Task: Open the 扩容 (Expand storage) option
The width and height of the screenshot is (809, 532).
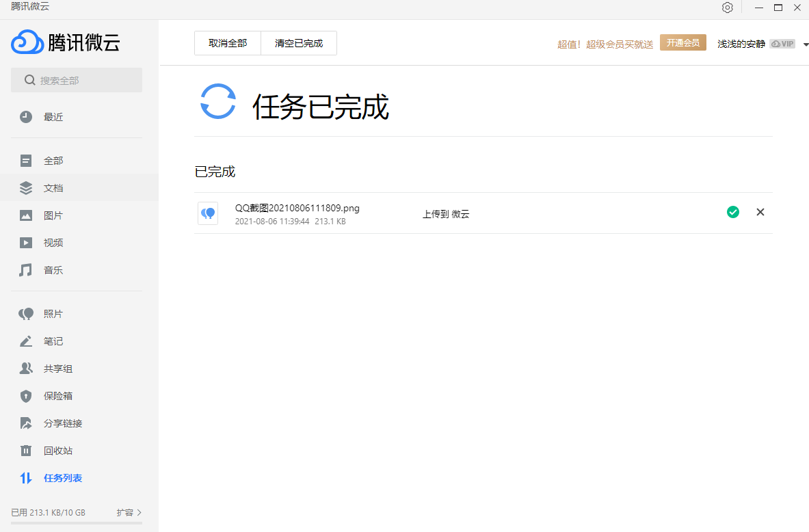Action: pyautogui.click(x=129, y=512)
